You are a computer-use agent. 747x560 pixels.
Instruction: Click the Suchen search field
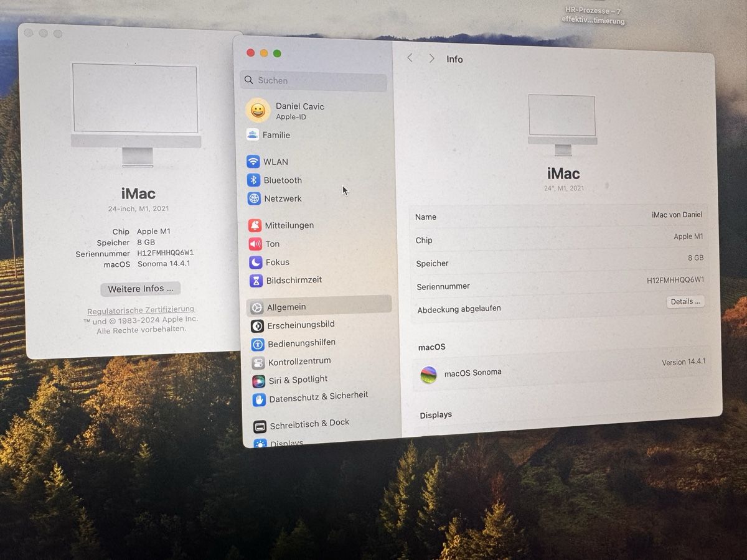(x=314, y=80)
